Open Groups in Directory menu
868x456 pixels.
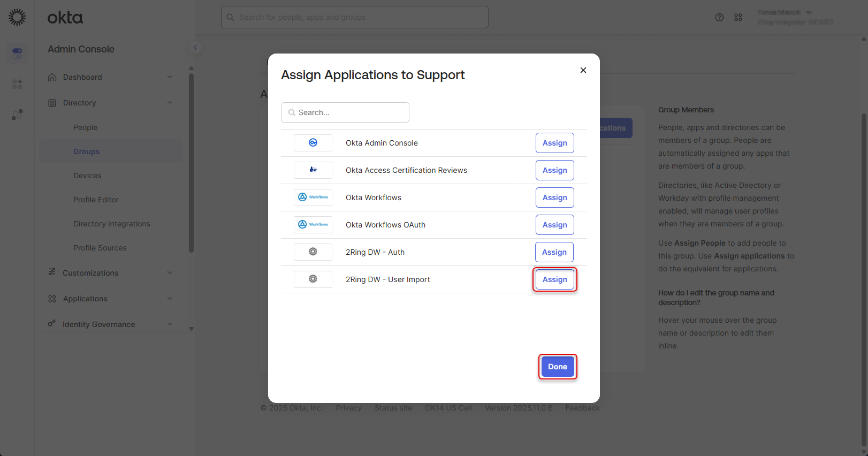point(87,151)
